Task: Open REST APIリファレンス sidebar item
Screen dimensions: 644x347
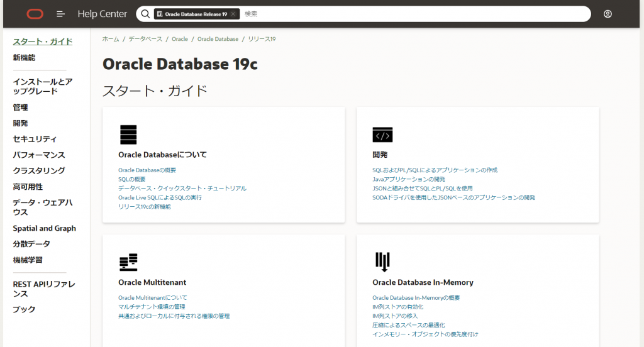Action: coord(44,289)
